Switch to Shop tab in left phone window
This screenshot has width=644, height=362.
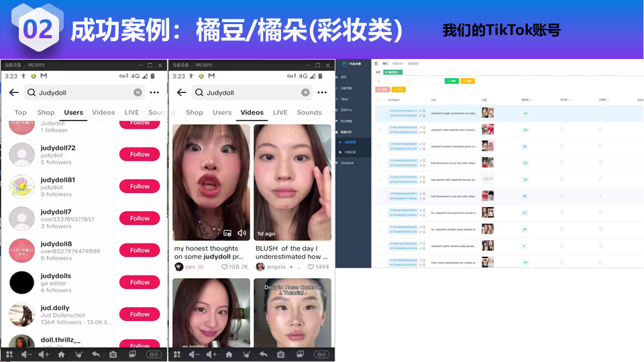(46, 113)
